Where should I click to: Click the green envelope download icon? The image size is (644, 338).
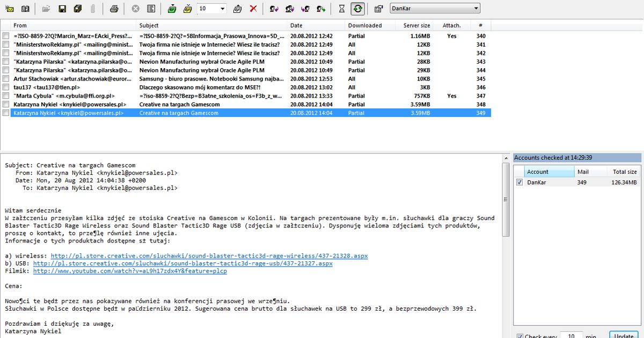(x=172, y=9)
